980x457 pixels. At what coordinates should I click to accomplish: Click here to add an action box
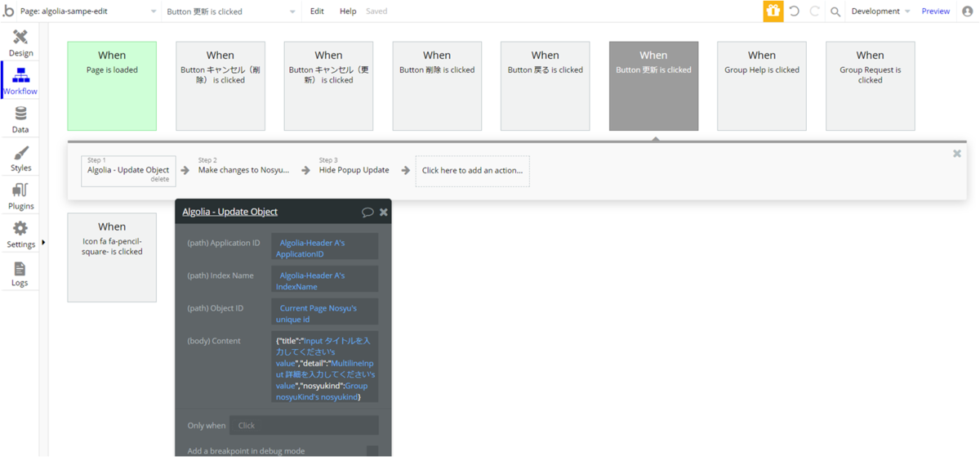point(472,171)
